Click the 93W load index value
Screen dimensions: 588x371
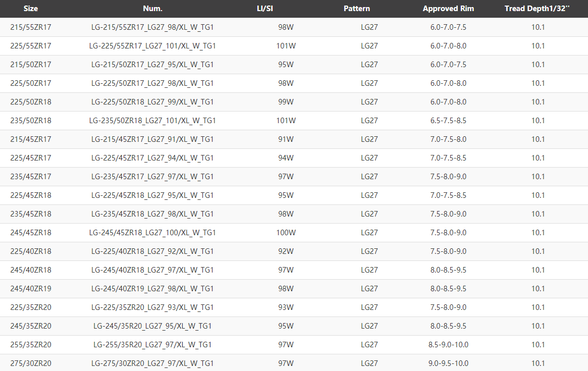pyautogui.click(x=286, y=307)
